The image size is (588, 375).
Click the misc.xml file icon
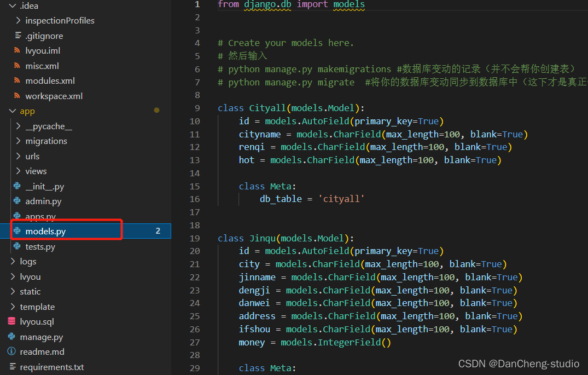(17, 65)
